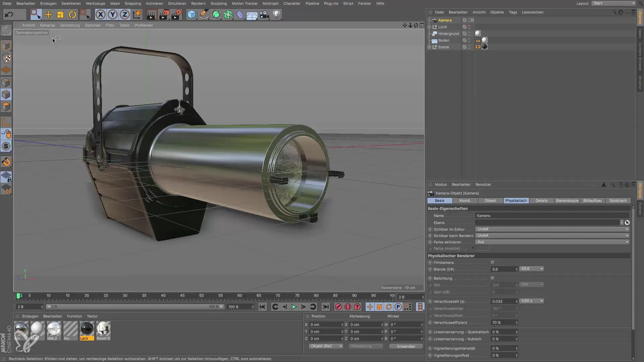The height and width of the screenshot is (362, 644).
Task: Open render settings icon
Action: pyautogui.click(x=176, y=14)
